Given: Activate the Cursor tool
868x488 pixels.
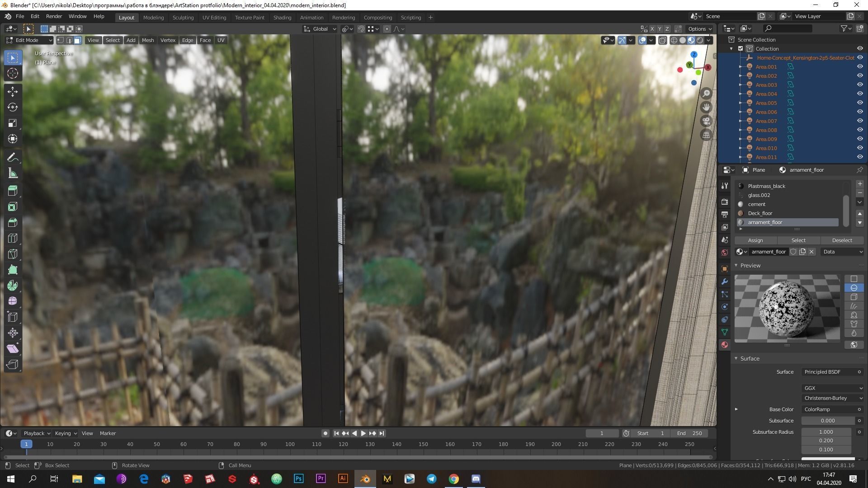Looking at the screenshot, I should click(13, 73).
